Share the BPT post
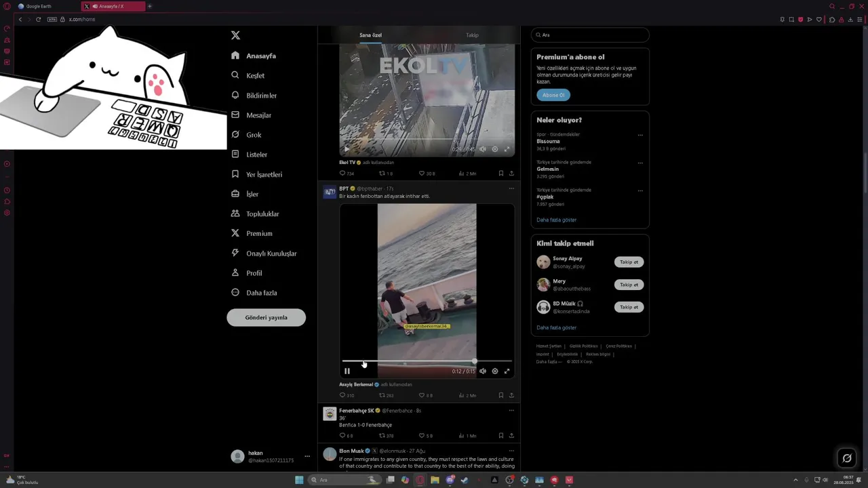Image resolution: width=868 pixels, height=488 pixels. 511,395
